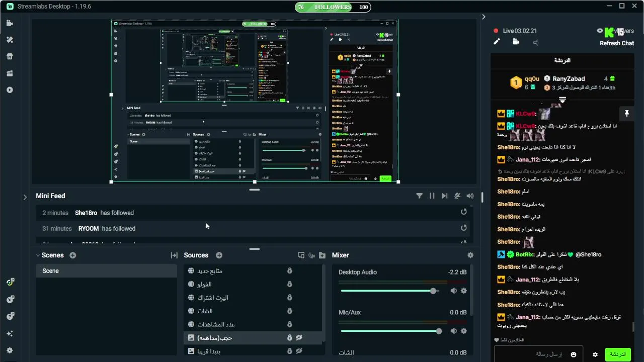Open the Sources dual output icon

click(301, 255)
